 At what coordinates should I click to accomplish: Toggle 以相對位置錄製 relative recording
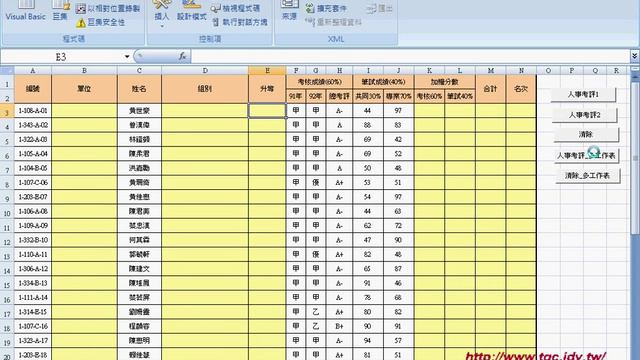[108, 8]
